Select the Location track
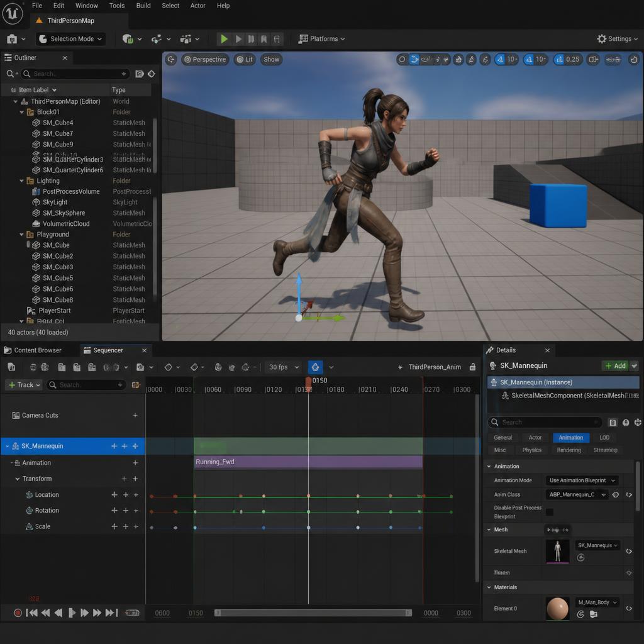This screenshot has width=644, height=644. pos(47,495)
